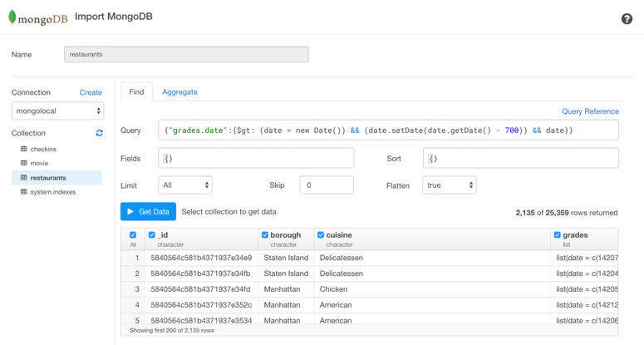Image resolution: width=644 pixels, height=345 pixels.
Task: Click the Create connection link
Action: [91, 92]
